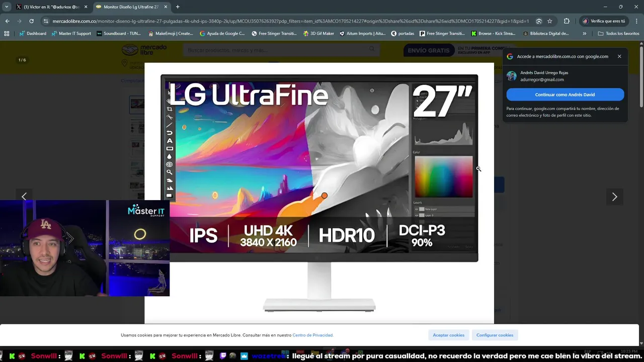Click the 1 / 6 image counter

coord(22,60)
